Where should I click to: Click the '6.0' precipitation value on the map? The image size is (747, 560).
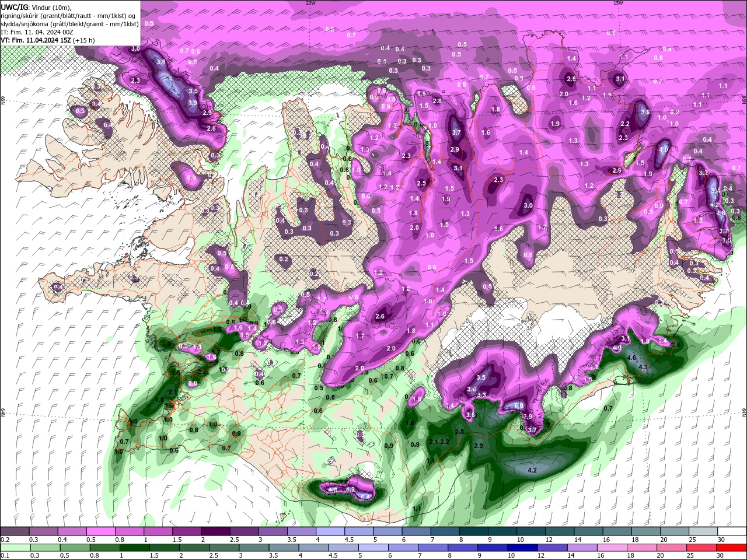pyautogui.click(x=518, y=406)
